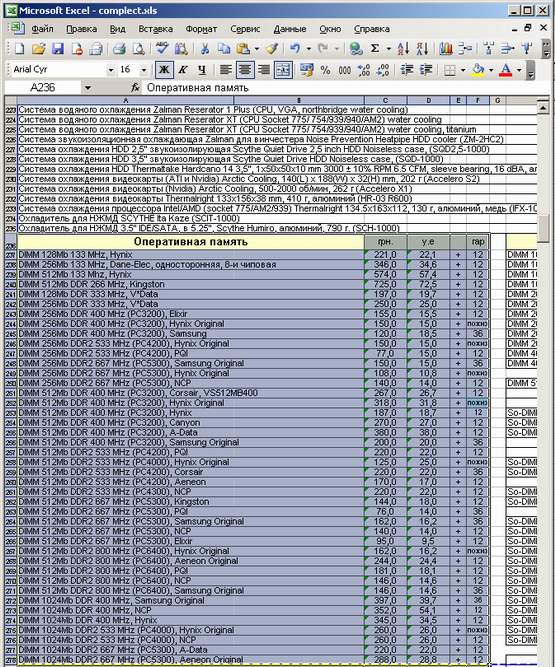555x667 pixels.
Task: Open the Формат menu
Action: click(x=201, y=29)
